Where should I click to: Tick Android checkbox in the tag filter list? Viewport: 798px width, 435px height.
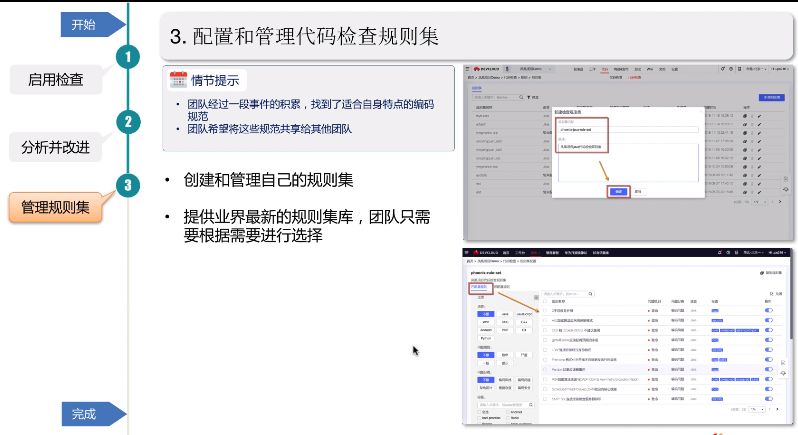coord(508,412)
